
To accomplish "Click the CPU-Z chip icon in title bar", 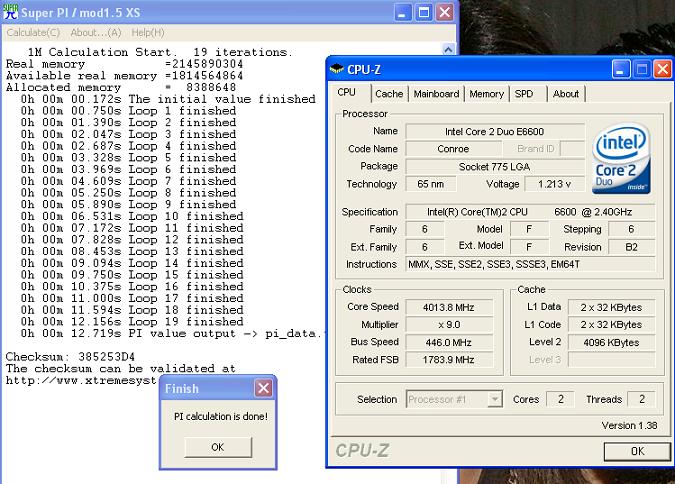I will tap(337, 69).
